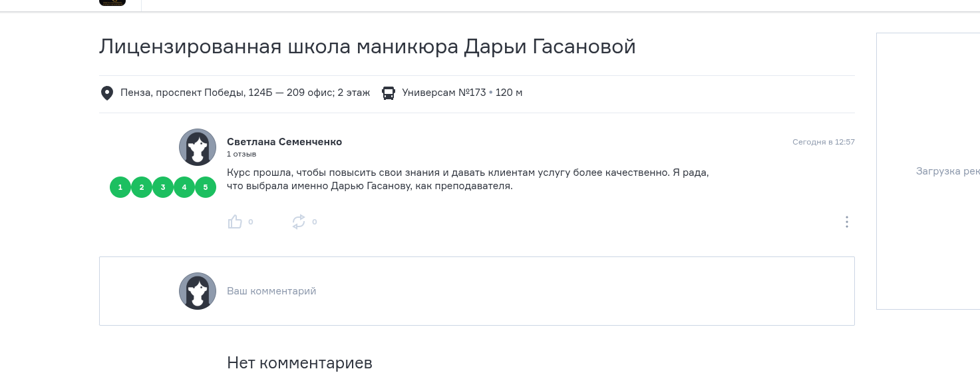Open the three-dot review options menu

(846, 222)
